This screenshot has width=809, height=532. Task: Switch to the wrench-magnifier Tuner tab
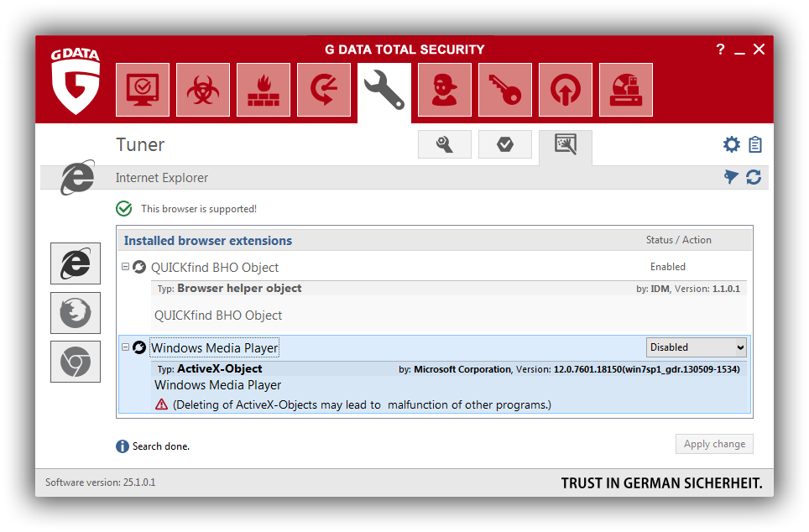[444, 144]
